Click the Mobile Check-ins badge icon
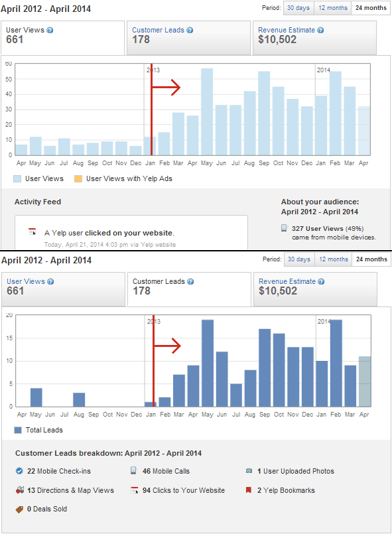The width and height of the screenshot is (392, 534). (x=19, y=471)
